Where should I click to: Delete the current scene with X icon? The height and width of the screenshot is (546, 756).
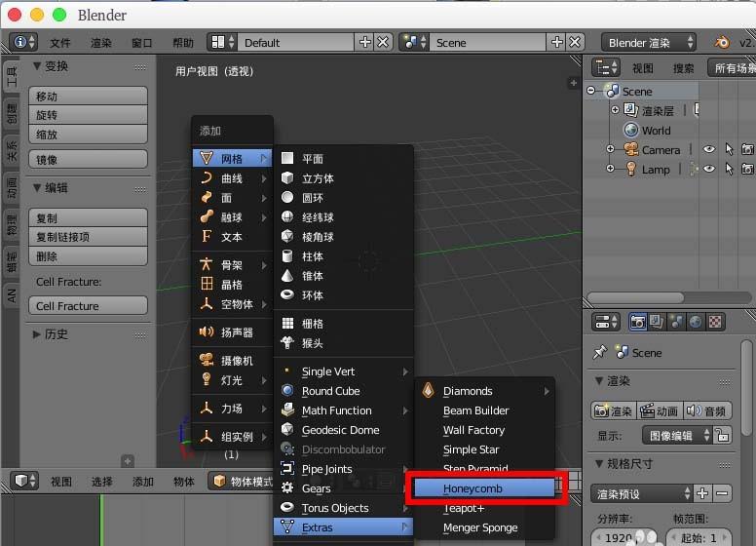575,43
